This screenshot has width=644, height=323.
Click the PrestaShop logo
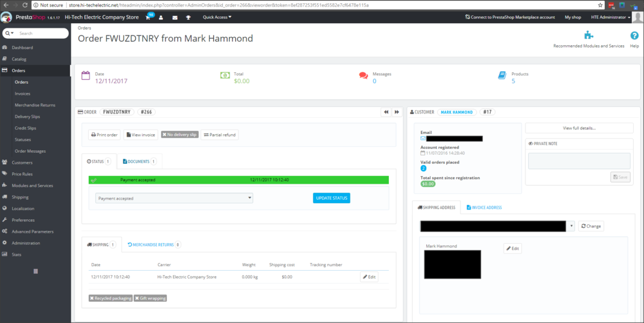click(6, 17)
